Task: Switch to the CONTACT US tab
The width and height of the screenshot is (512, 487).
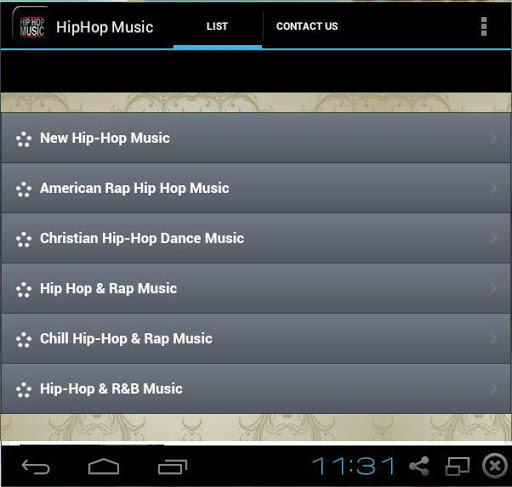Action: pyautogui.click(x=307, y=26)
